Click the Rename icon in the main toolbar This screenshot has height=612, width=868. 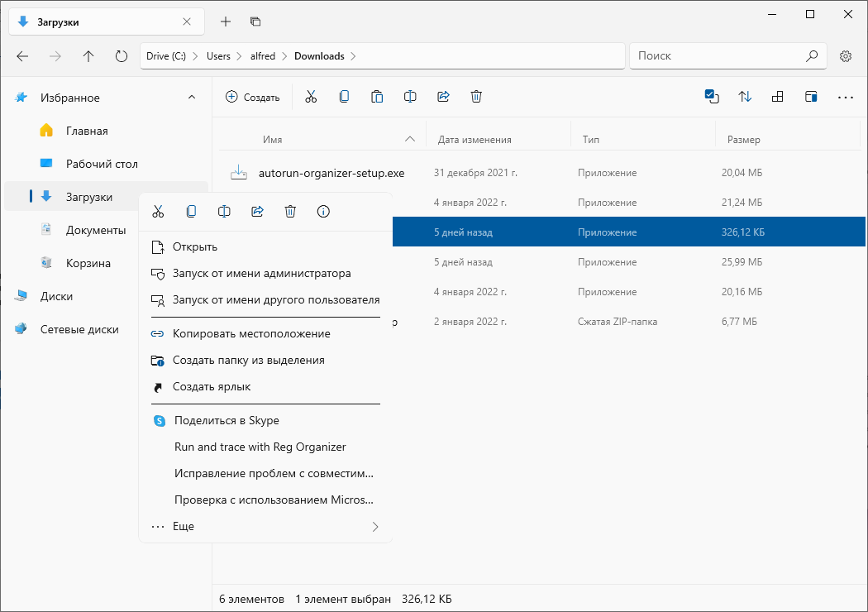(410, 97)
